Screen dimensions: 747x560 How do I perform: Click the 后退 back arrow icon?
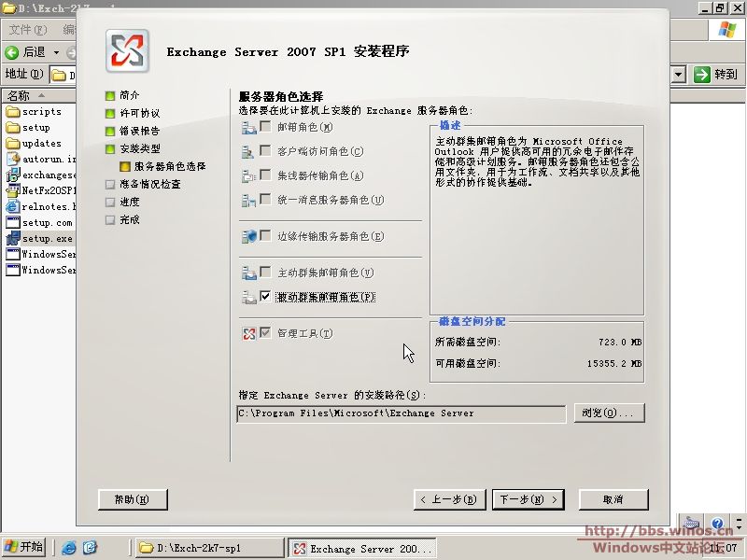point(12,52)
